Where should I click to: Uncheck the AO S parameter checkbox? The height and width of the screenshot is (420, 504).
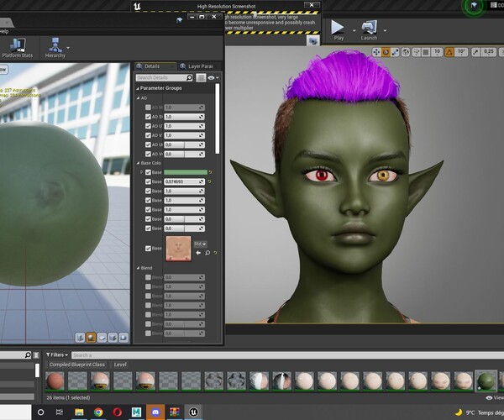click(148, 117)
